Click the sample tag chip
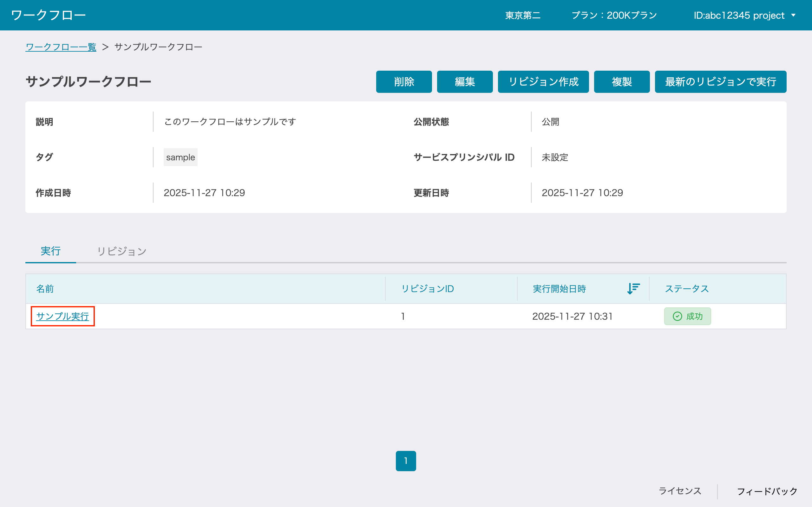This screenshot has width=812, height=507. click(x=180, y=157)
